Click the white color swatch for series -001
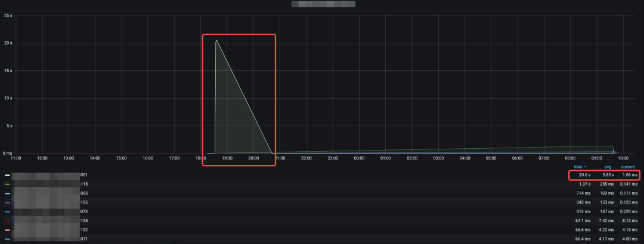644x244 pixels. point(7,176)
